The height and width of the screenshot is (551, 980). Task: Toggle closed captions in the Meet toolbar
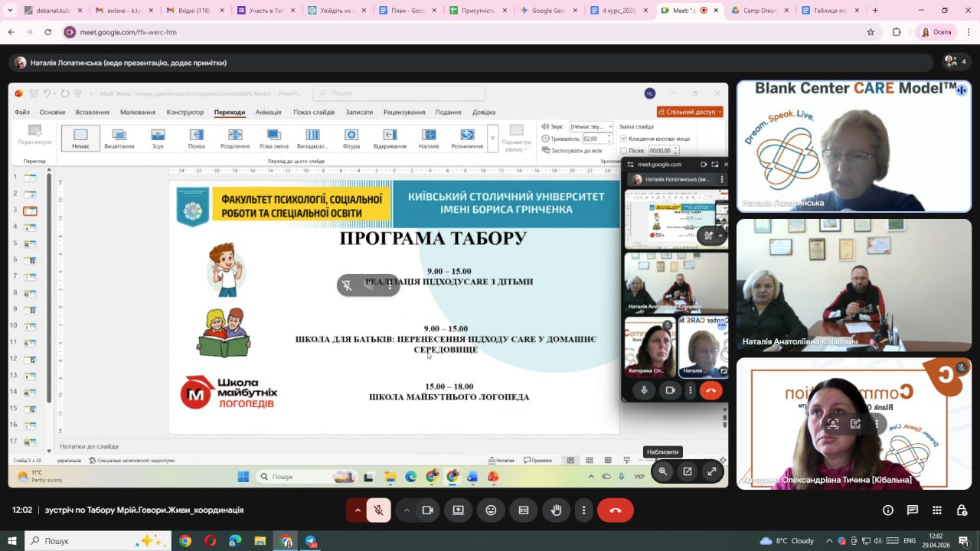(524, 510)
